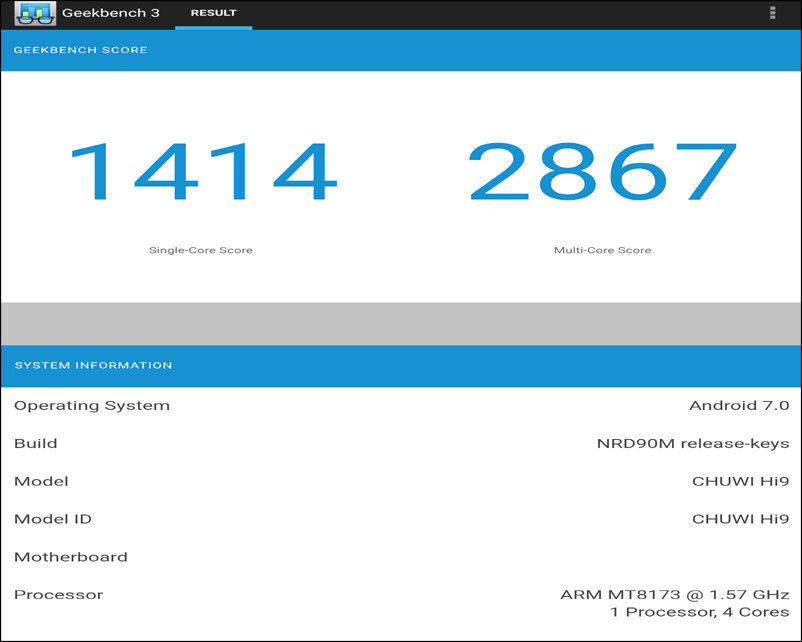
Task: Select the Processor row label
Action: pos(58,595)
